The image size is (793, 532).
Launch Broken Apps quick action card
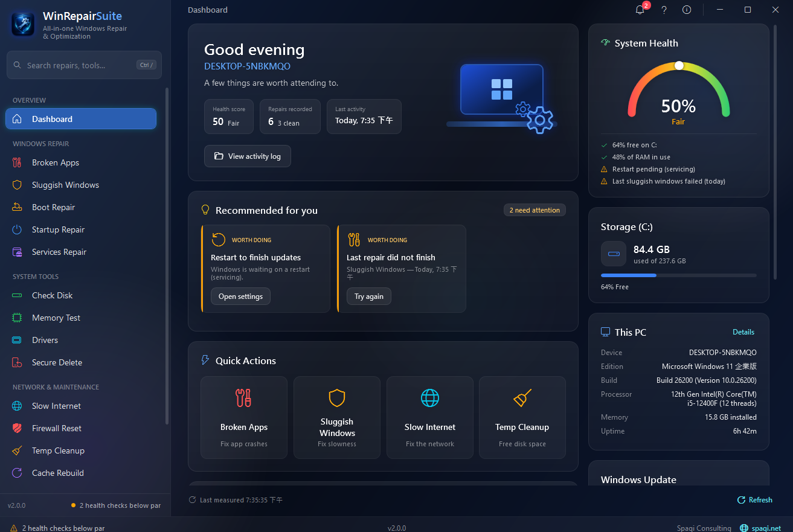[244, 417]
